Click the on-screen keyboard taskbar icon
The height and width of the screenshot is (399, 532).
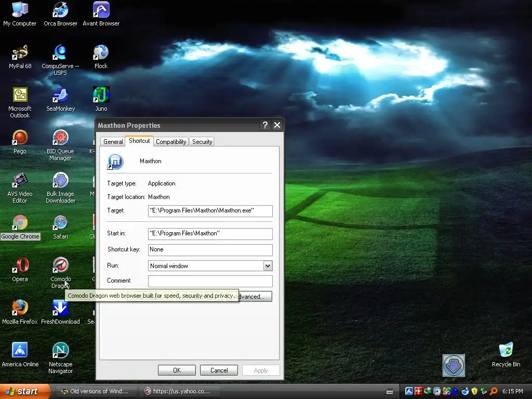coord(390,392)
